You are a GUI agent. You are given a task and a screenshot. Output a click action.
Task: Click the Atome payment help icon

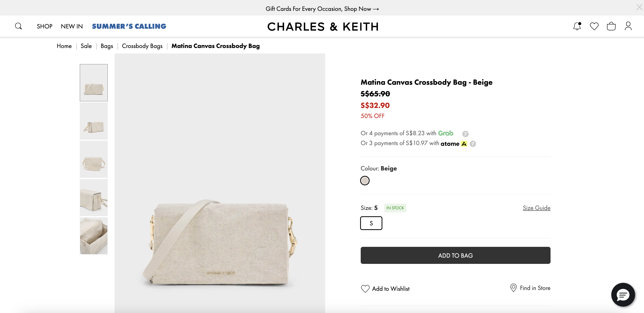473,144
